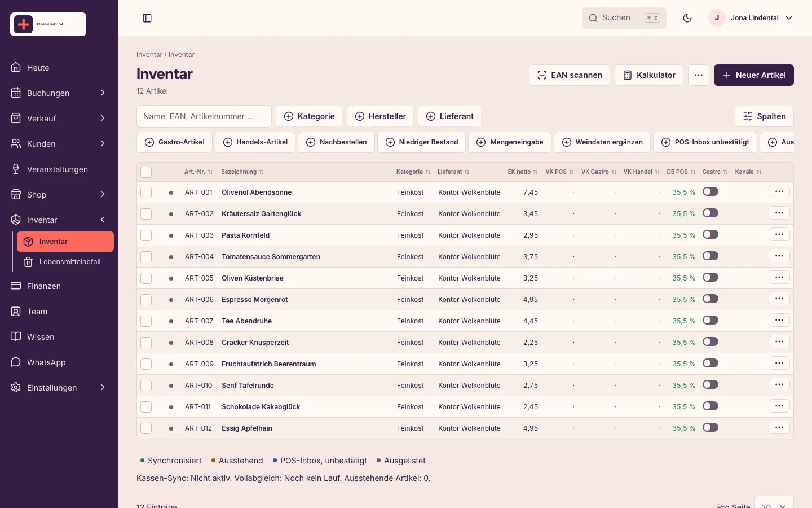Open the global Suchen search box
This screenshot has width=812, height=508.
pyautogui.click(x=624, y=18)
